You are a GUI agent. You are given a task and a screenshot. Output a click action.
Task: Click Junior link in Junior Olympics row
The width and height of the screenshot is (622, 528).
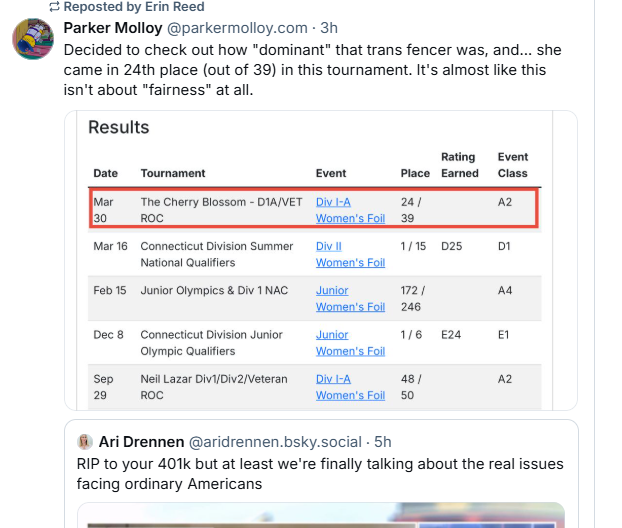coord(332,290)
